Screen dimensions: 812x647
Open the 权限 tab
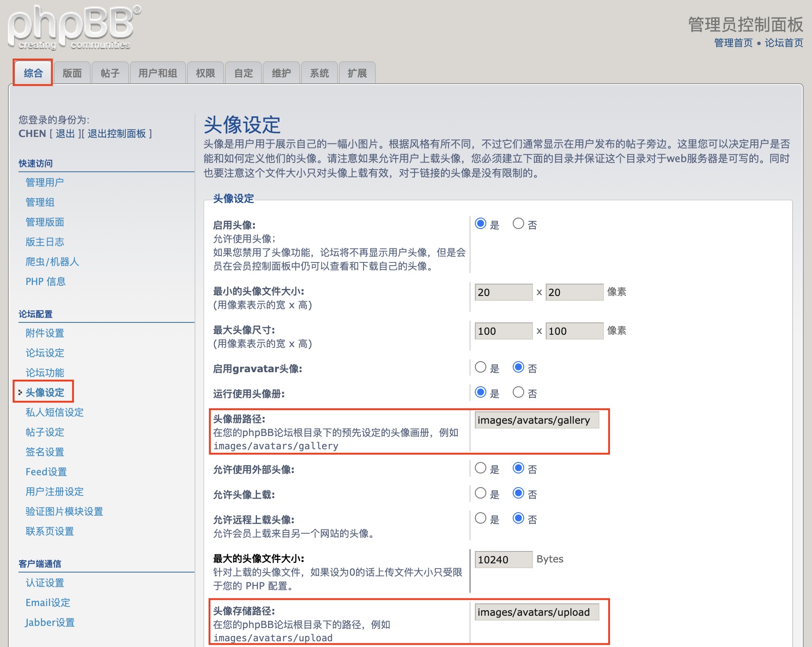coord(205,73)
